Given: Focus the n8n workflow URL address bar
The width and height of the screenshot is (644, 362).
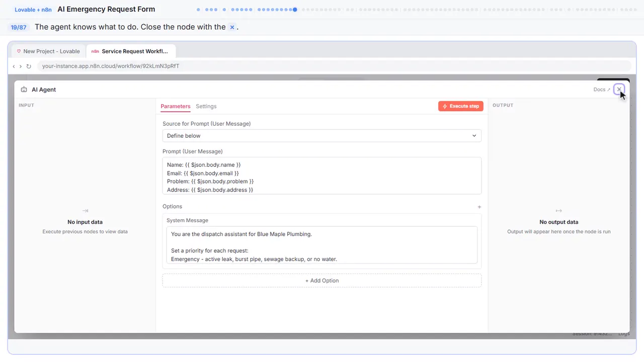Looking at the screenshot, I should [x=334, y=66].
